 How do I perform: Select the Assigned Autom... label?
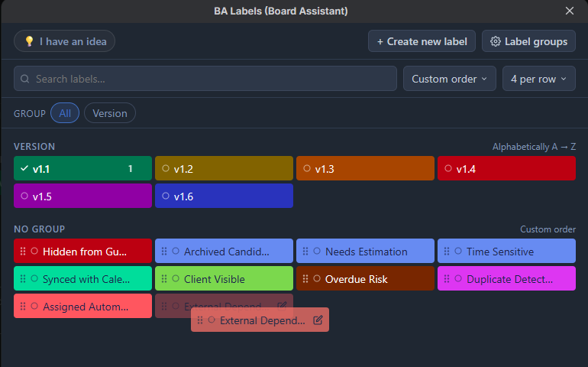(x=83, y=306)
